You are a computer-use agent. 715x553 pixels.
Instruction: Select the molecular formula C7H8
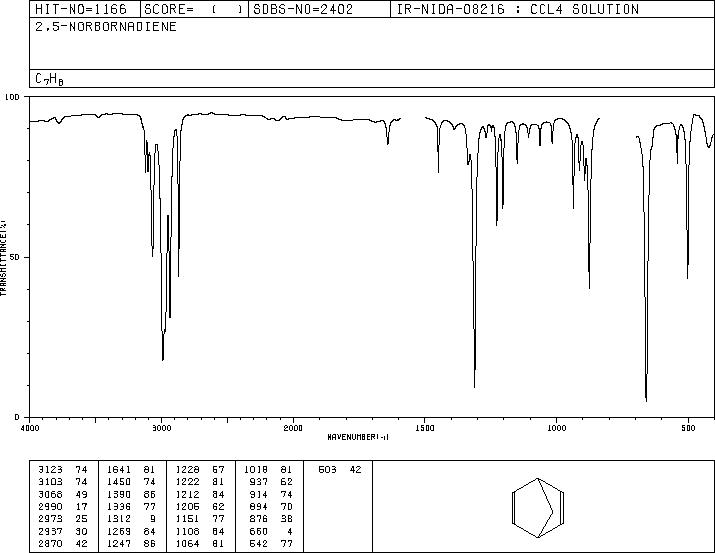[x=49, y=79]
